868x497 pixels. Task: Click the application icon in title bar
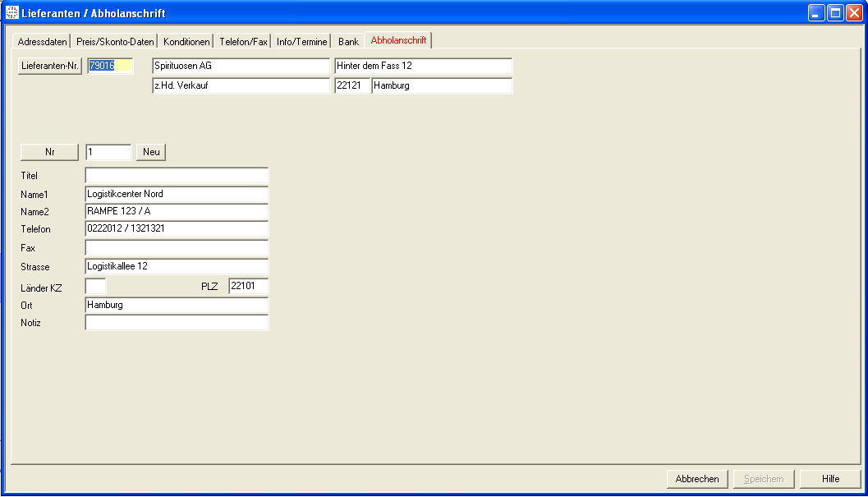tap(12, 13)
